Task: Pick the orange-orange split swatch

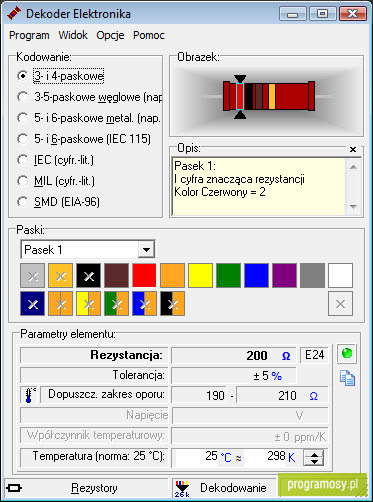Action: point(60,304)
